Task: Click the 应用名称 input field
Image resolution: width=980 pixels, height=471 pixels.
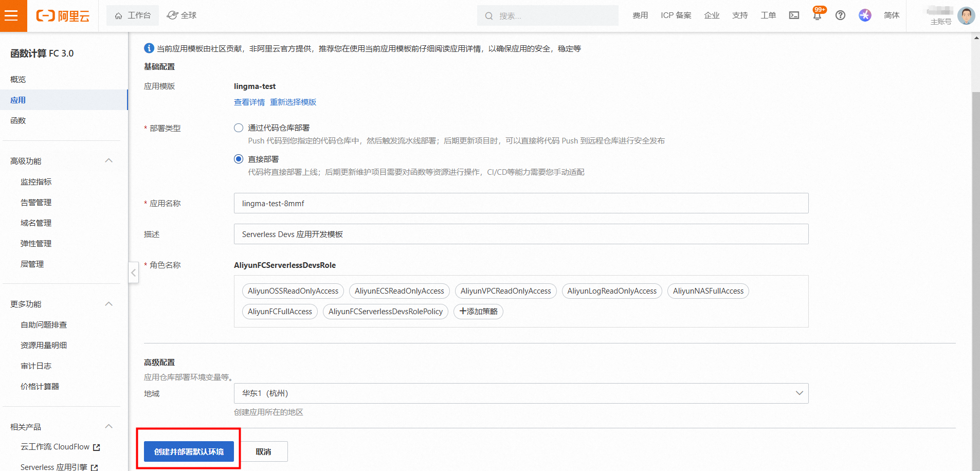Action: point(520,203)
